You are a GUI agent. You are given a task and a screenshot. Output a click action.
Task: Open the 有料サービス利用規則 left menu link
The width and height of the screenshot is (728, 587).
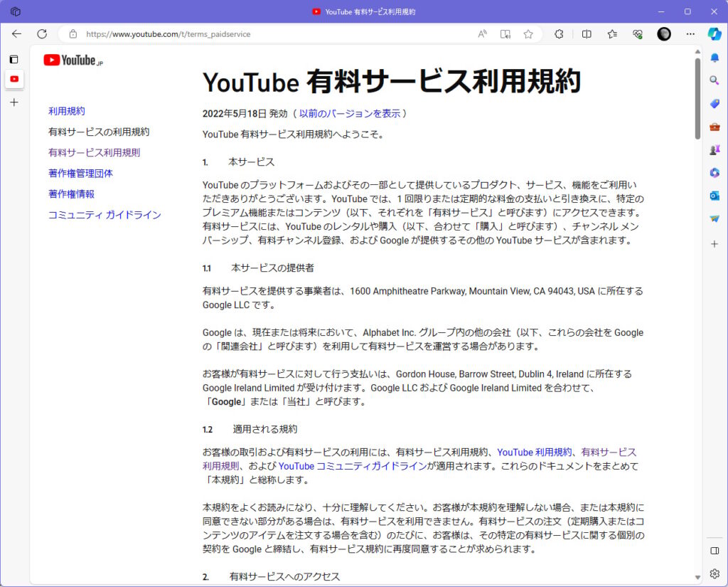coord(95,152)
